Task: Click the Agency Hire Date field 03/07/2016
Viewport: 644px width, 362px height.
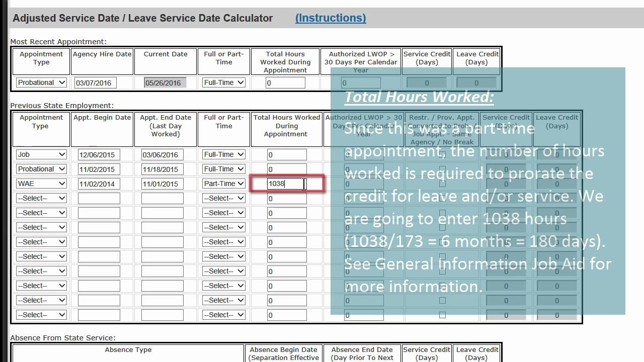Action: pos(96,83)
